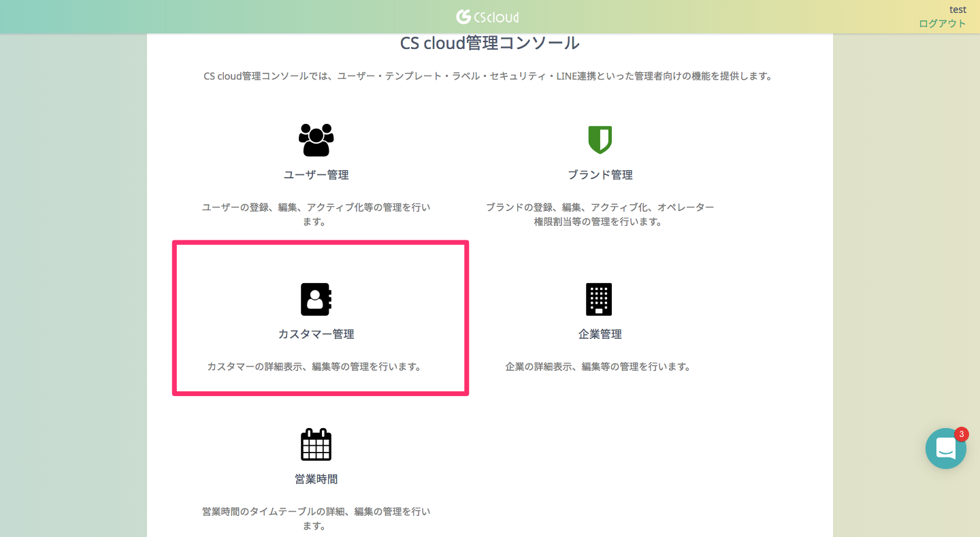
Task: Open brand management via green shield icon
Action: [x=600, y=140]
